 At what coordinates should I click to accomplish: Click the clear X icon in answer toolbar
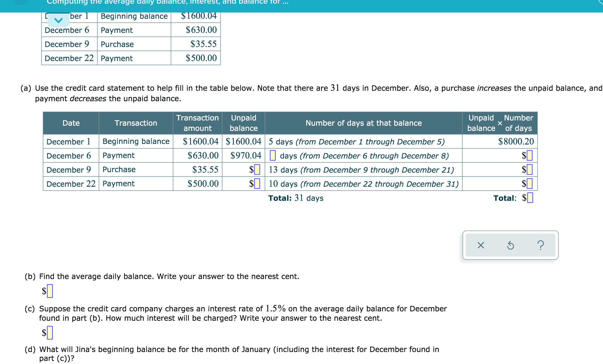click(481, 245)
